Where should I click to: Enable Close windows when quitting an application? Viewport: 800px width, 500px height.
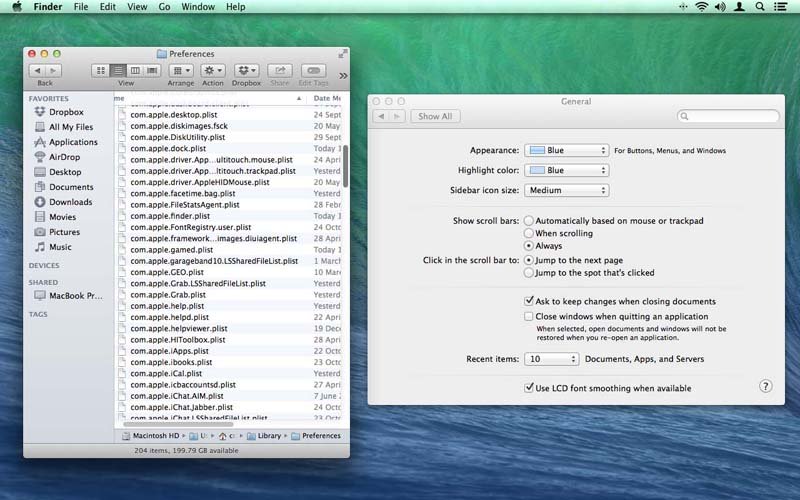[529, 316]
